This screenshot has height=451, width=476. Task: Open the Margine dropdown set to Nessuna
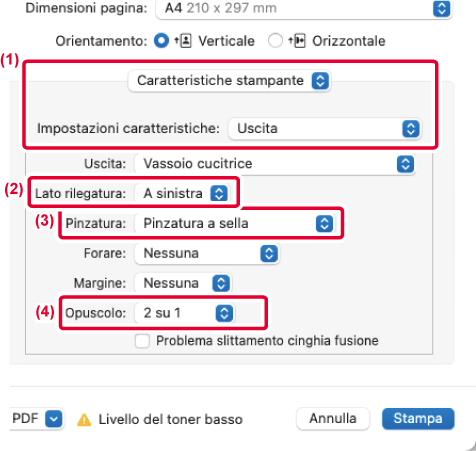(x=183, y=283)
